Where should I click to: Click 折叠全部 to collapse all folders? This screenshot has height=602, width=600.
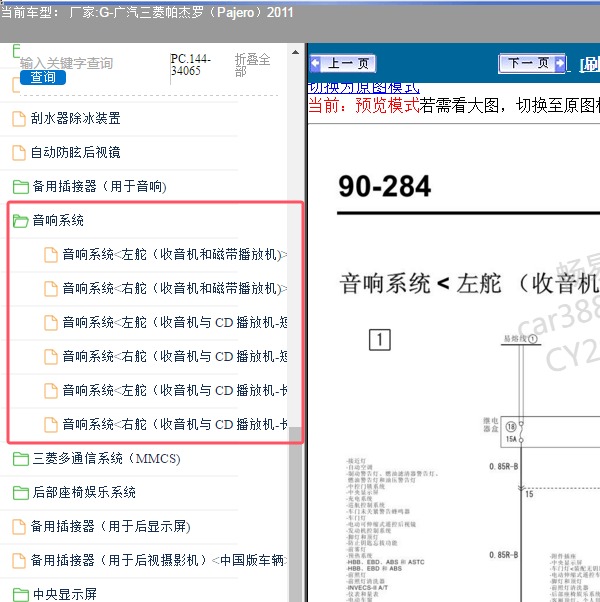[x=252, y=64]
